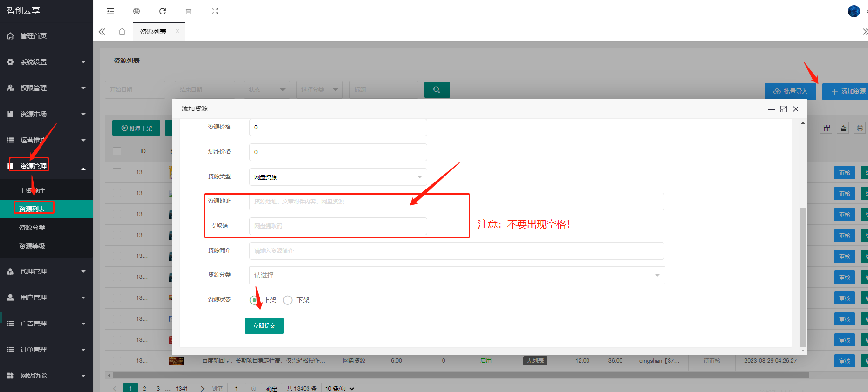The width and height of the screenshot is (868, 392).
Task: Click the 无列表 tag in last row
Action: (x=535, y=361)
